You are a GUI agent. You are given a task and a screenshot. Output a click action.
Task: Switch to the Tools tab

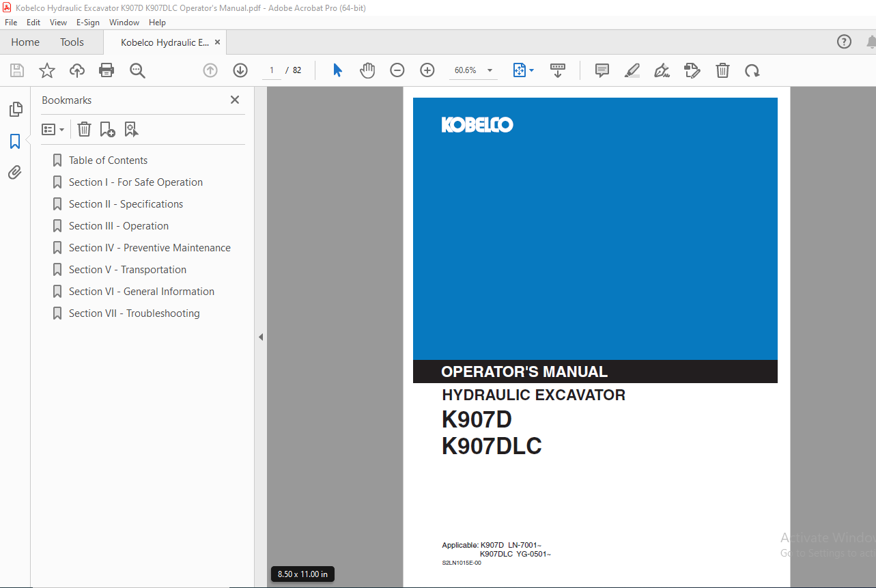pos(72,42)
